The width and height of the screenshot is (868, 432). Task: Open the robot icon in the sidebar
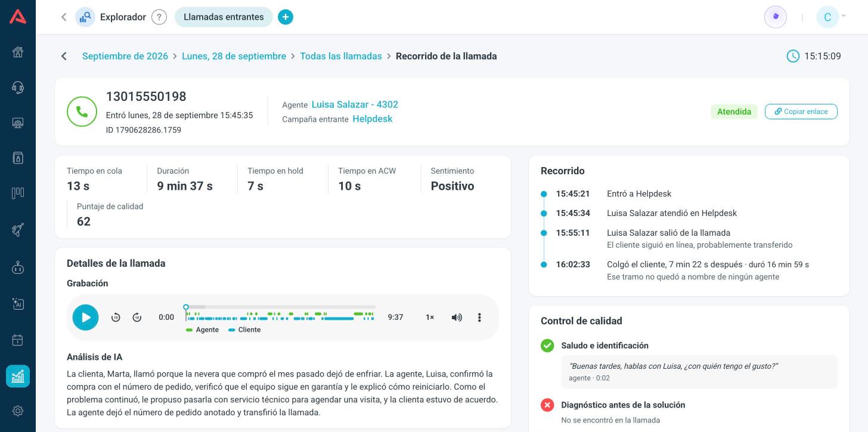[18, 267]
